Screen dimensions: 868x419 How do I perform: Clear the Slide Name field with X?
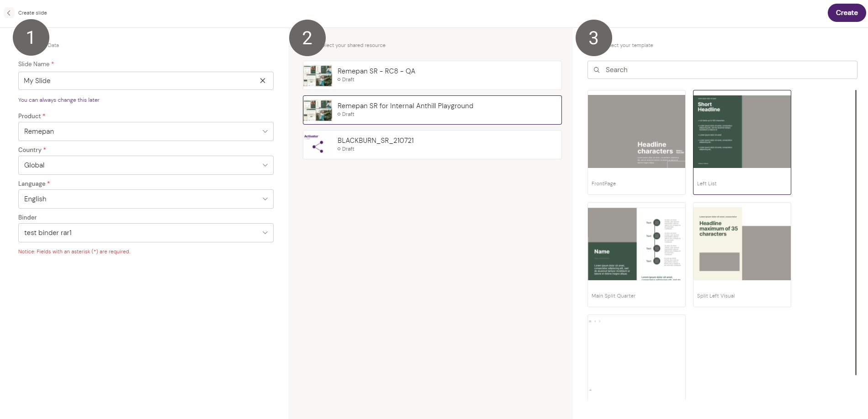[263, 81]
